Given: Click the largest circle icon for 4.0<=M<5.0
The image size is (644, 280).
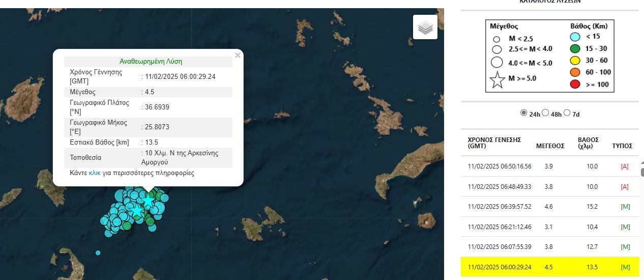Looking at the screenshot, I should (497, 63).
